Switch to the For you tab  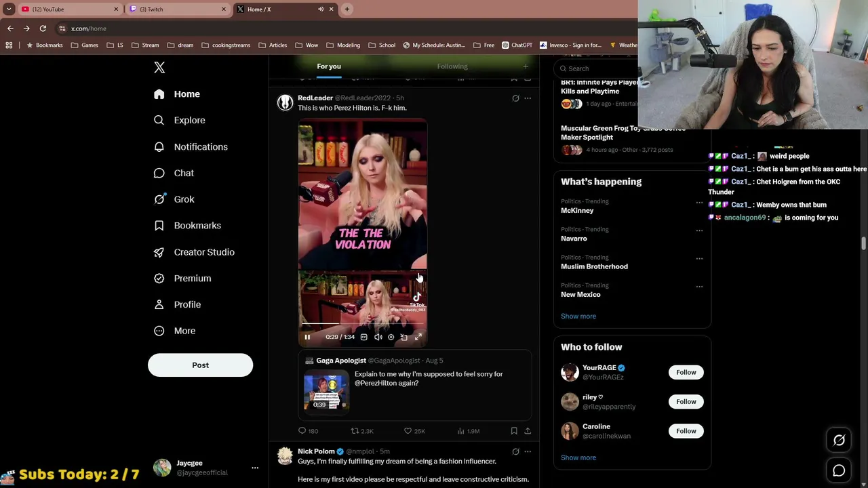329,66
